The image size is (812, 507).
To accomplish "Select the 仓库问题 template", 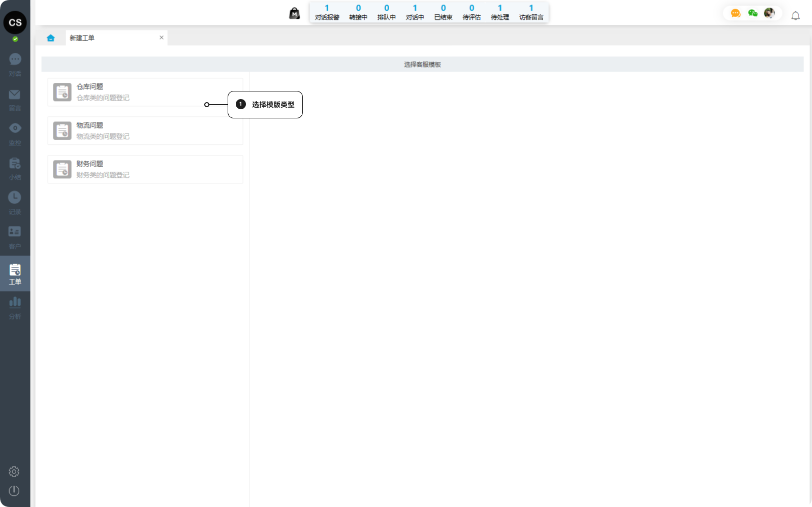I will pyautogui.click(x=145, y=92).
